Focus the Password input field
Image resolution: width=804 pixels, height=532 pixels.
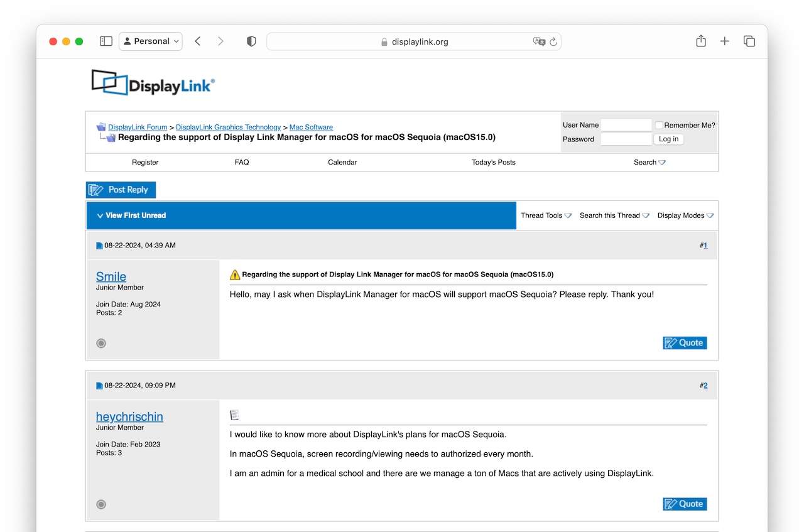(x=626, y=139)
